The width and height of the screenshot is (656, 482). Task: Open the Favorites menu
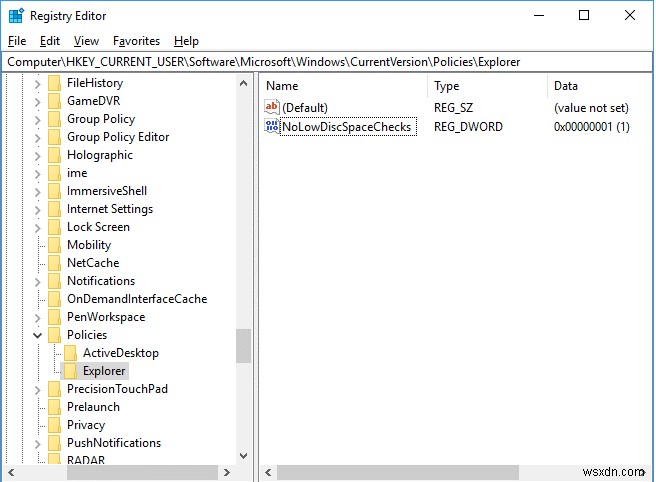[136, 41]
